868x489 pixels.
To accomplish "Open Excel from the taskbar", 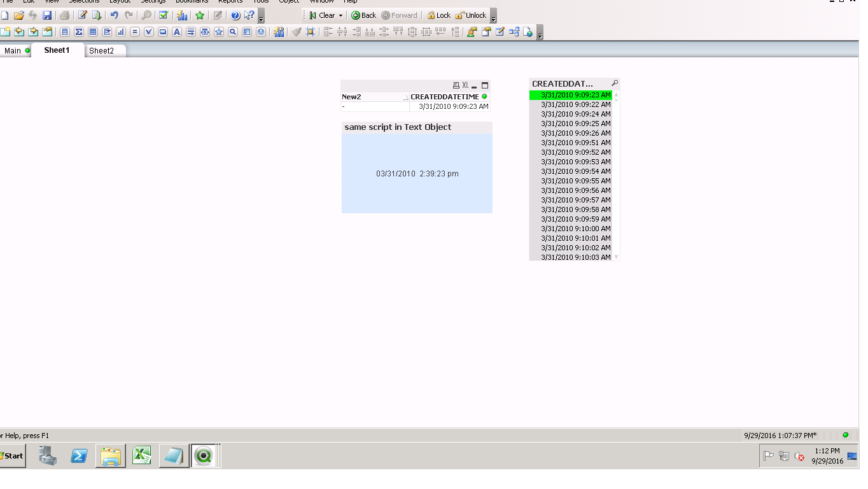I will (141, 456).
